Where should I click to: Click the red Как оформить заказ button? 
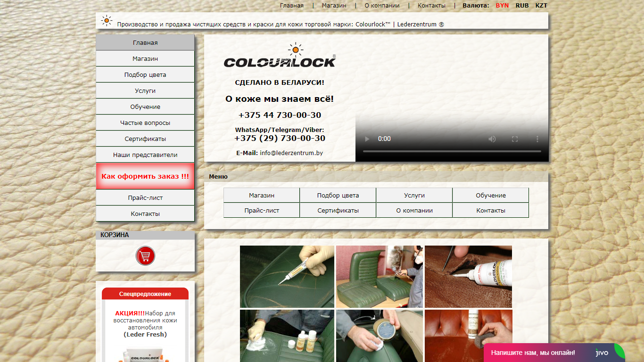tap(145, 176)
